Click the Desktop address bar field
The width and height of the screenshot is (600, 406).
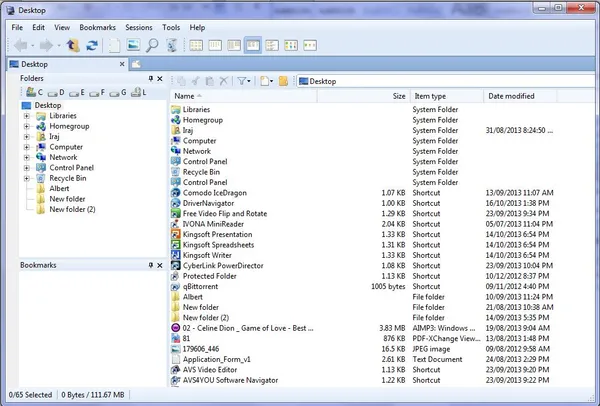tap(448, 81)
